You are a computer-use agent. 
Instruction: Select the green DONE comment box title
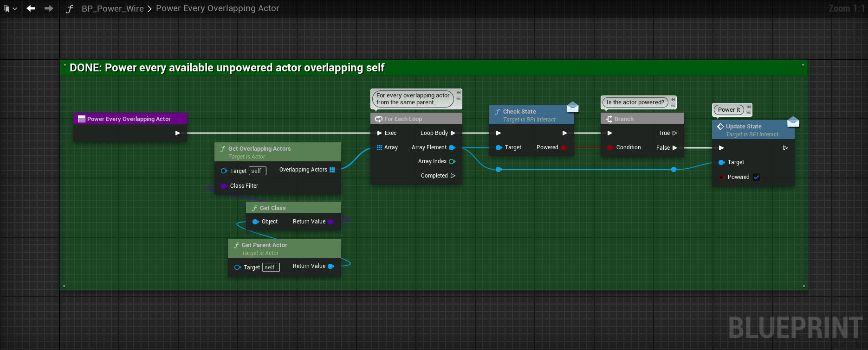click(x=227, y=68)
